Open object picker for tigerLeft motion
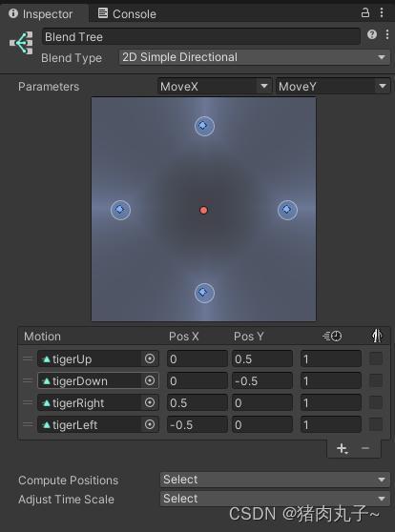Viewport: 395px width, 532px height. (x=150, y=424)
